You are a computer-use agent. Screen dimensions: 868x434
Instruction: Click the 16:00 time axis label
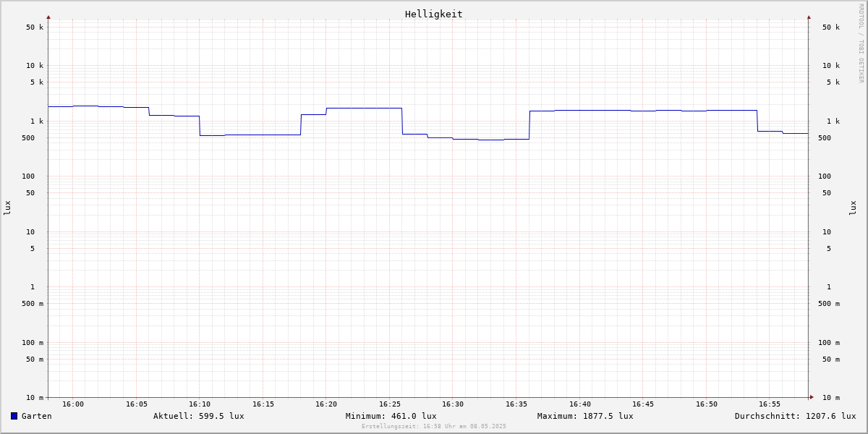click(x=73, y=404)
